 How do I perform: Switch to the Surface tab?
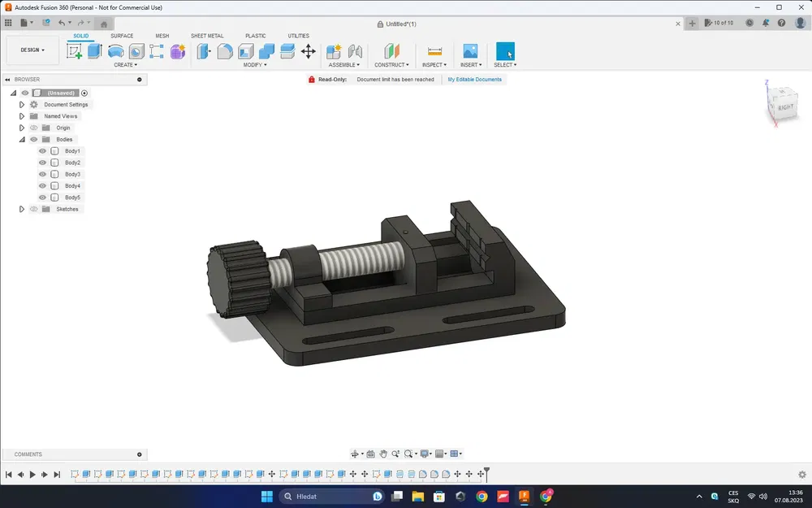click(122, 36)
